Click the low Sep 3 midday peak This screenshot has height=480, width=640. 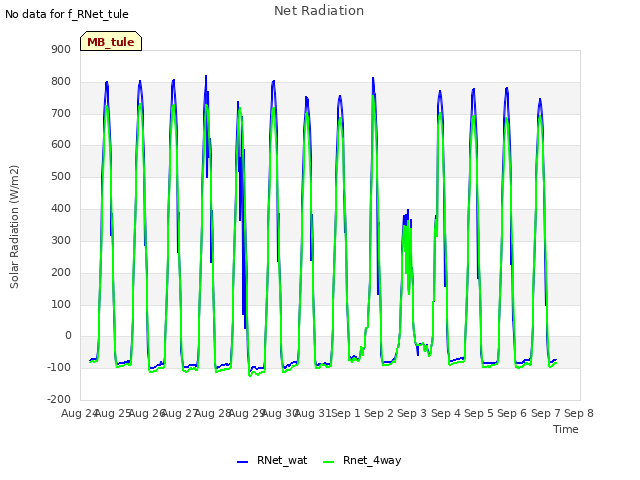408,210
